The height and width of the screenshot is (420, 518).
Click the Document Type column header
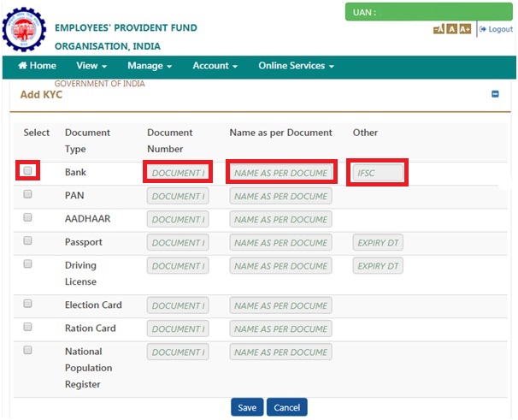click(x=87, y=140)
